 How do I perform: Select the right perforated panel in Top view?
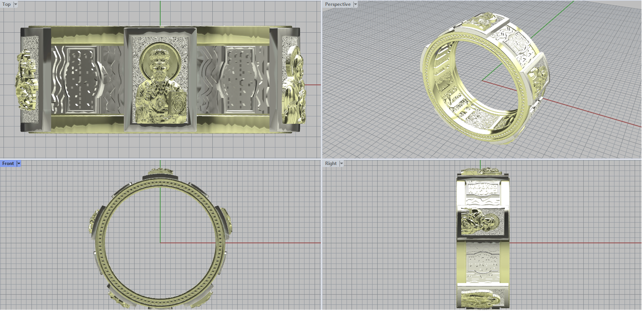coord(239,79)
